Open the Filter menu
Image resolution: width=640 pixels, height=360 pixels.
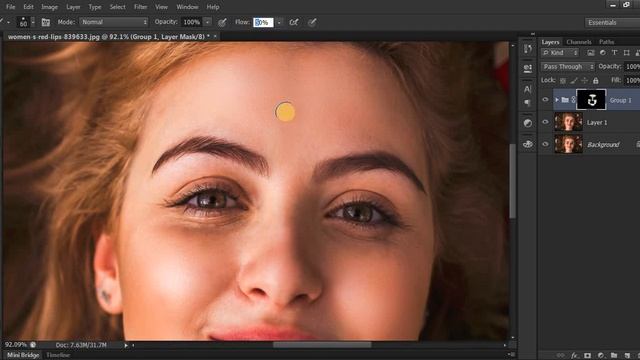tap(140, 7)
